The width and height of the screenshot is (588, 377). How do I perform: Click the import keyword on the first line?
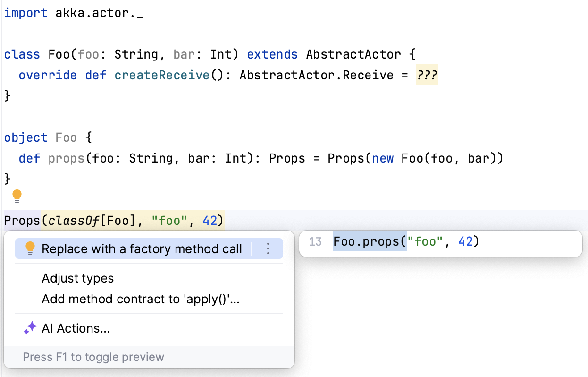coord(26,13)
